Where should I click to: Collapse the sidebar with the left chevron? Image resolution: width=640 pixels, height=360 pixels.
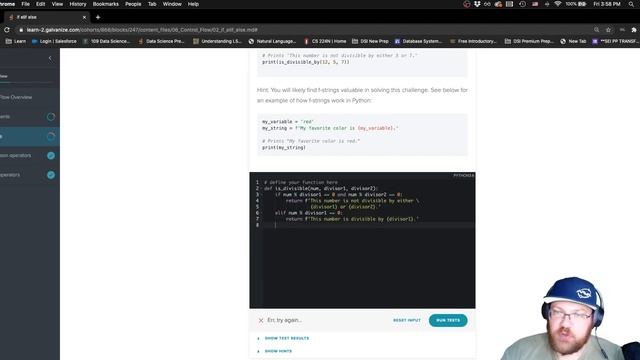pos(50,58)
